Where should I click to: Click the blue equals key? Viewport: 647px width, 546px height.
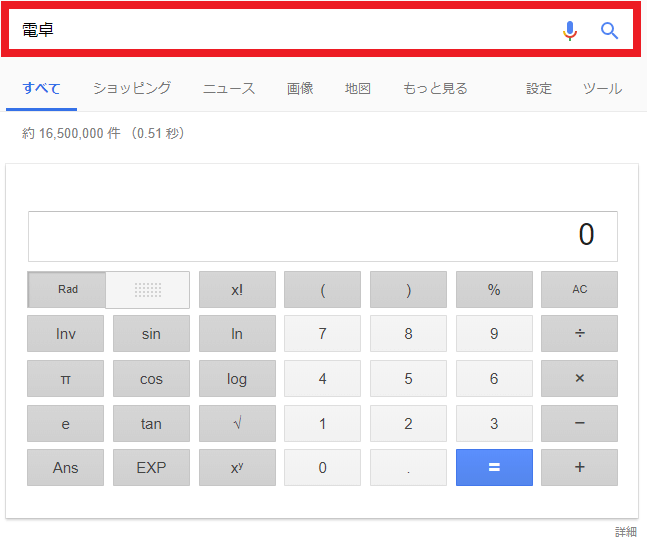tap(494, 468)
